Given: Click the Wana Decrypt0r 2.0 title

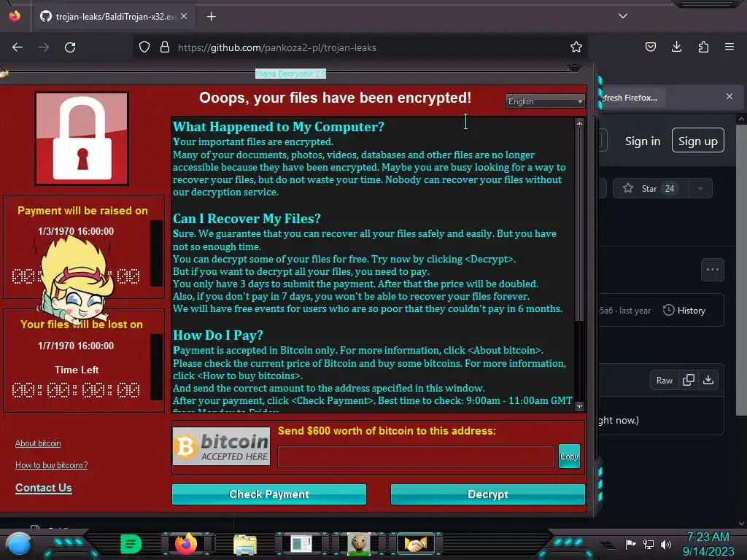Looking at the screenshot, I should pos(290,74).
